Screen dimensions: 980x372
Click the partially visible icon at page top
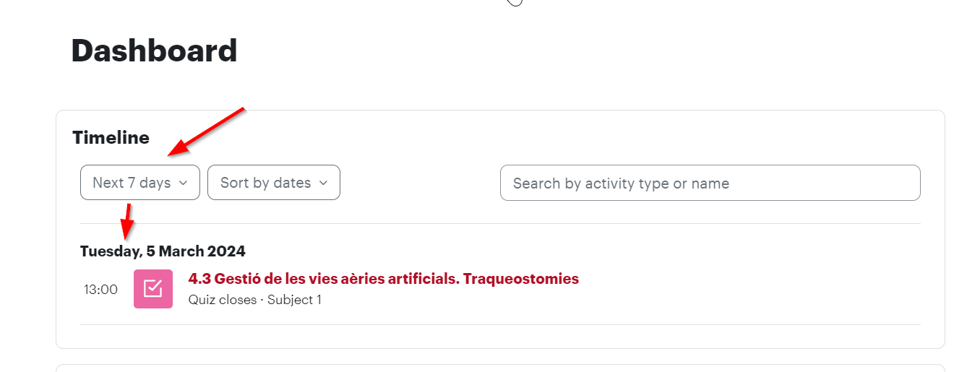click(x=514, y=3)
